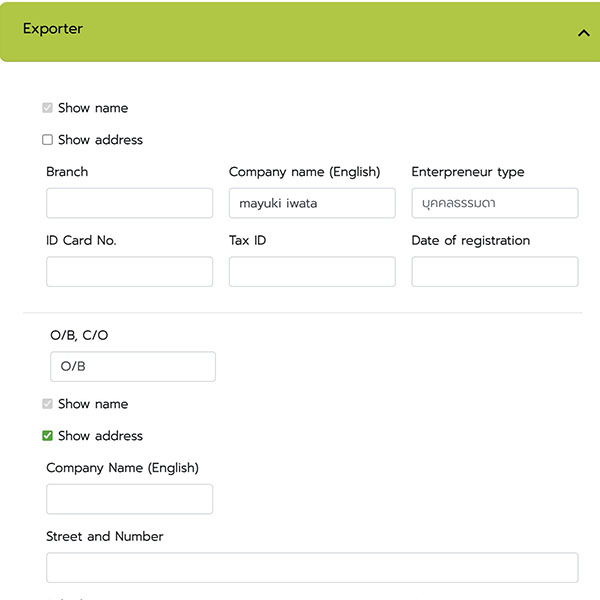600x600 pixels.
Task: Focus the ID Card No. input box
Action: point(129,272)
